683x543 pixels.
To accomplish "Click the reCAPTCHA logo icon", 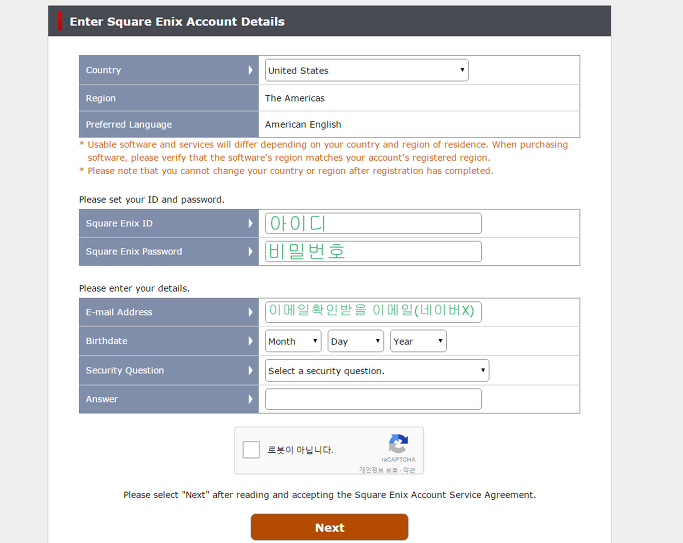I will (x=398, y=444).
